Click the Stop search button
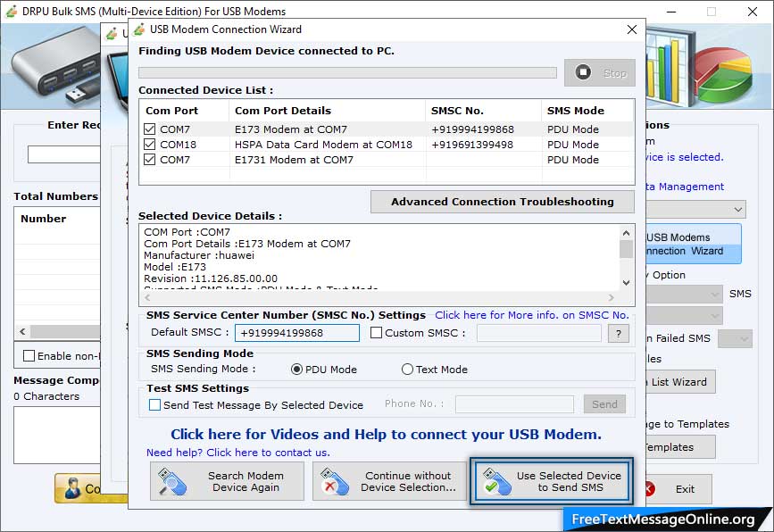Image resolution: width=774 pixels, height=532 pixels. click(599, 73)
